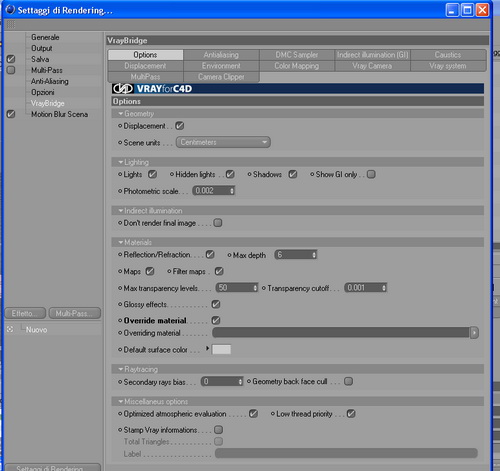Disable Glossy effects checkbox

(216, 304)
